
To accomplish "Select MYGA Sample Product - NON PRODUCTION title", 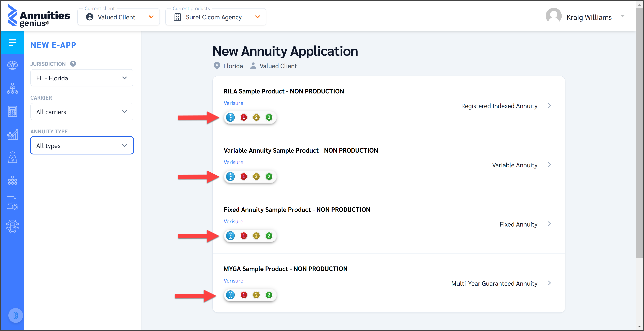I will click(286, 269).
